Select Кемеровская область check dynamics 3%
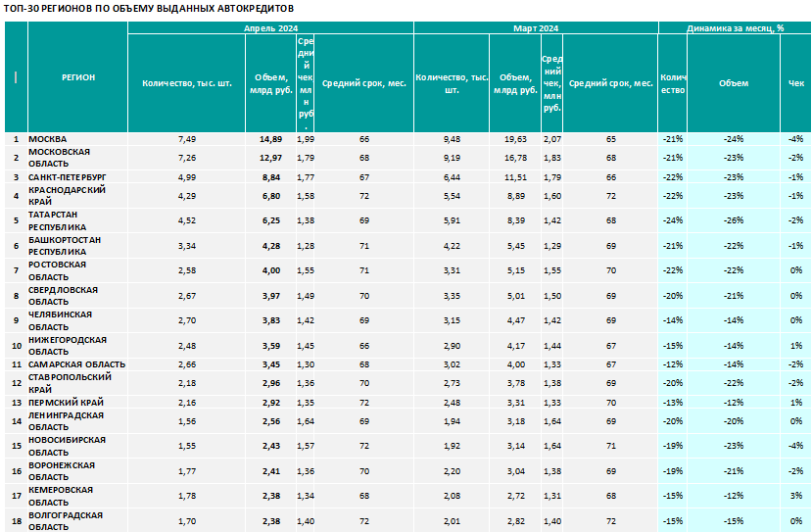The height and width of the screenshot is (532, 812). [796, 496]
